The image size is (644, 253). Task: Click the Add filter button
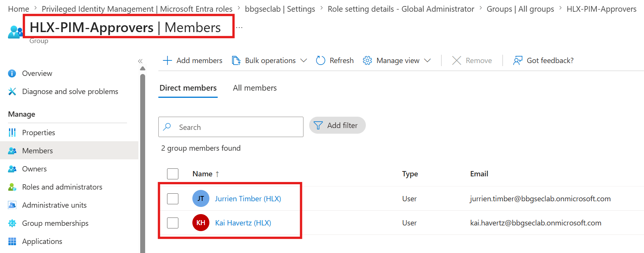tap(337, 125)
